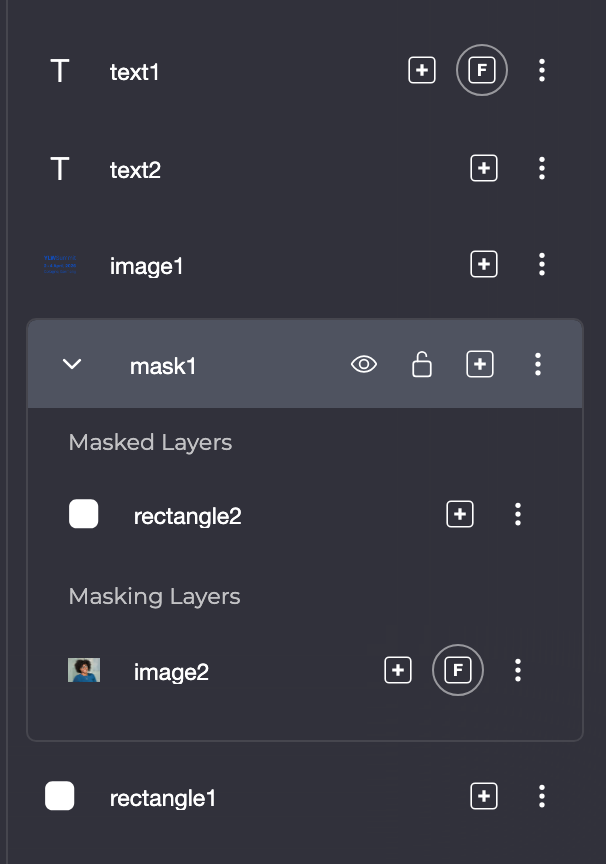Select the mask1 layer name

point(163,366)
